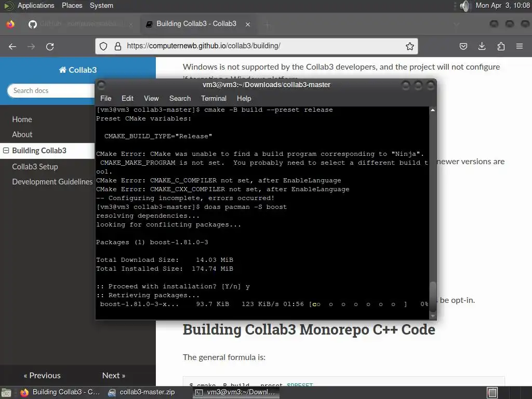The image size is (532, 399).
Task: Click the Collab3 site title
Action: [78, 70]
